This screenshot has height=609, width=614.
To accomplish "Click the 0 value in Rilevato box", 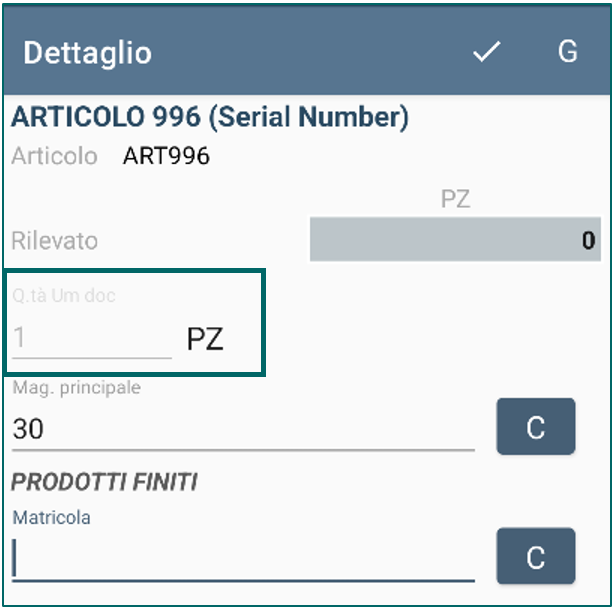I will (589, 240).
